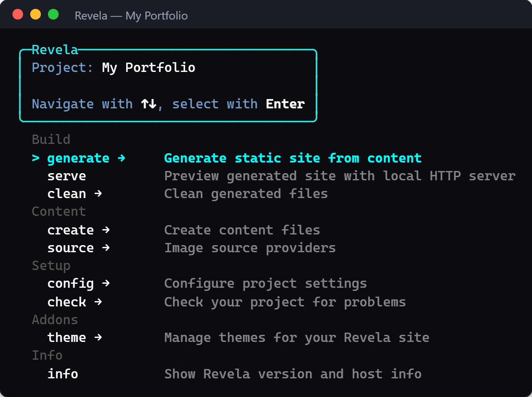The height and width of the screenshot is (397, 532).
Task: Click 'Configure project settings' description
Action: [x=265, y=284]
